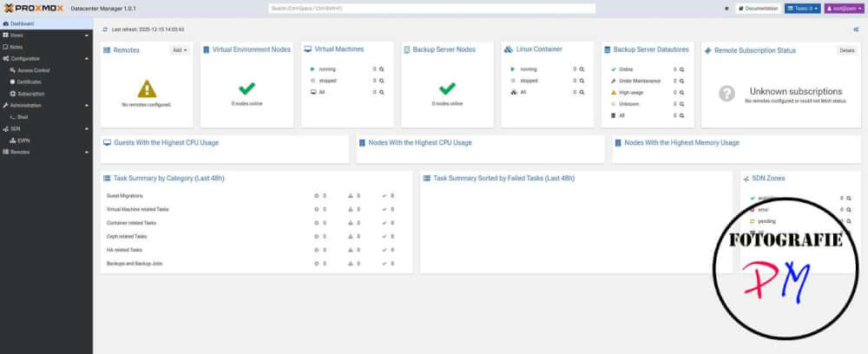Viewport: 868px width, 354px height.
Task: Search All datastores magnifier
Action: (681, 115)
